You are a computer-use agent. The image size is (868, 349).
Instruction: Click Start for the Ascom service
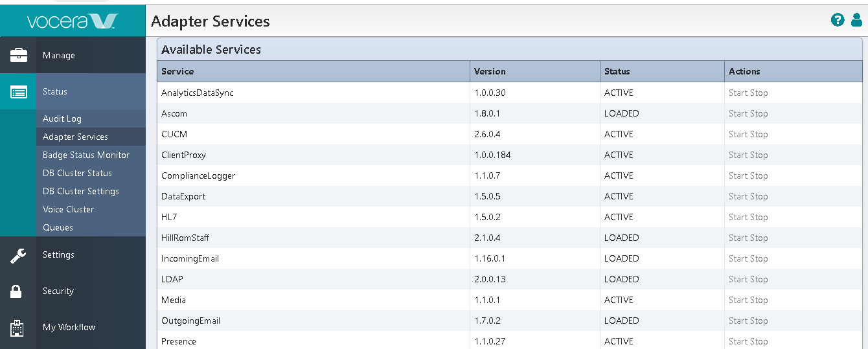tap(738, 113)
